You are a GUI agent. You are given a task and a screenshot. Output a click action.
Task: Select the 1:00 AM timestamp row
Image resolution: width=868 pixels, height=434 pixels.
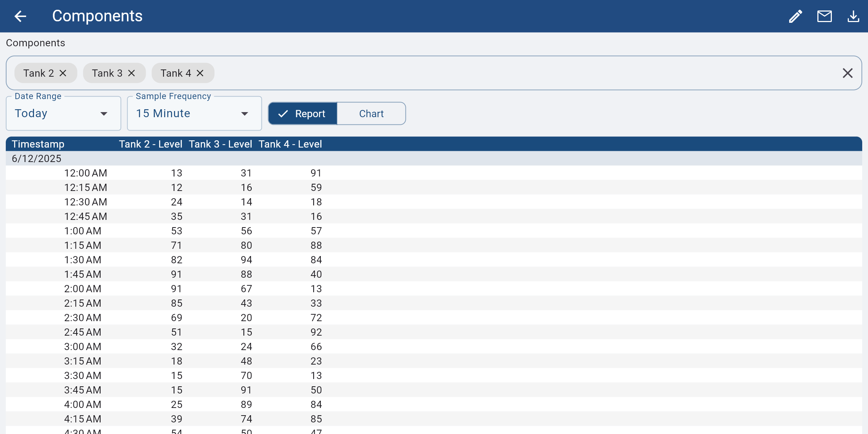tap(434, 231)
